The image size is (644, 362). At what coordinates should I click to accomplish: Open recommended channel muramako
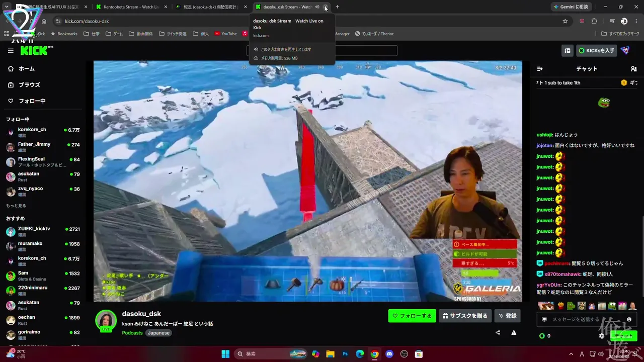point(43,246)
